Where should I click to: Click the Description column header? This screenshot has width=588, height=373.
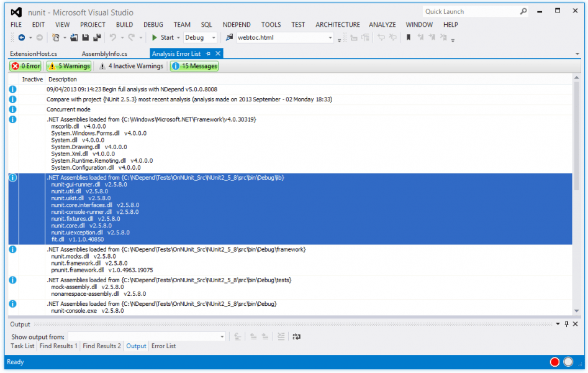[x=62, y=79]
